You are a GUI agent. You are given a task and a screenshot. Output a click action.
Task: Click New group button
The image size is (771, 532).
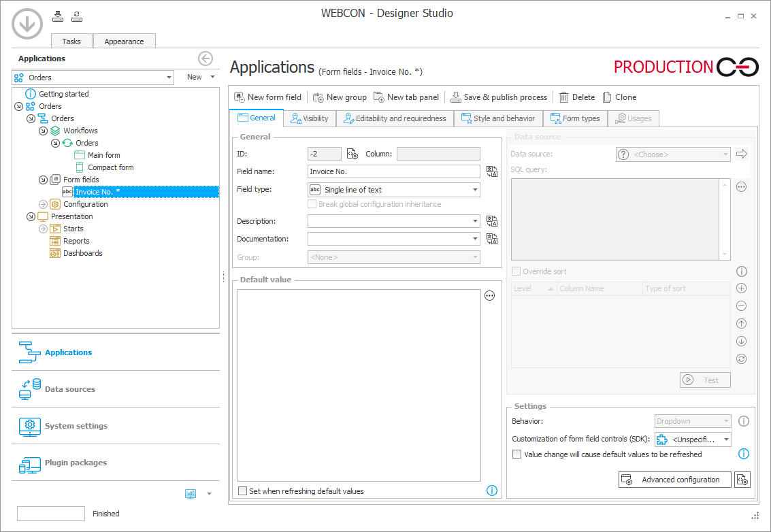(x=340, y=97)
